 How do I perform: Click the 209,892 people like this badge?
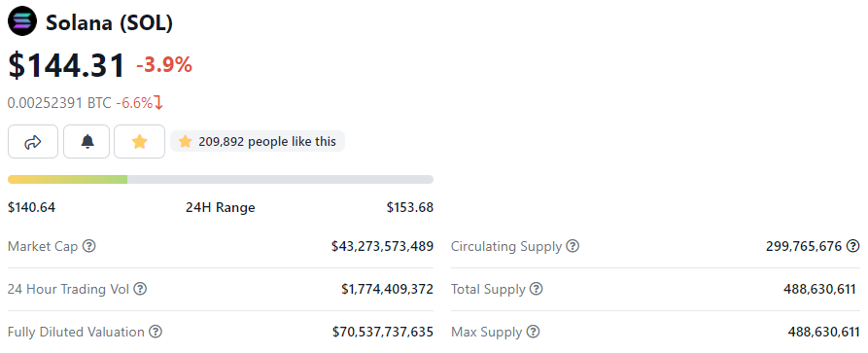pyautogui.click(x=258, y=141)
